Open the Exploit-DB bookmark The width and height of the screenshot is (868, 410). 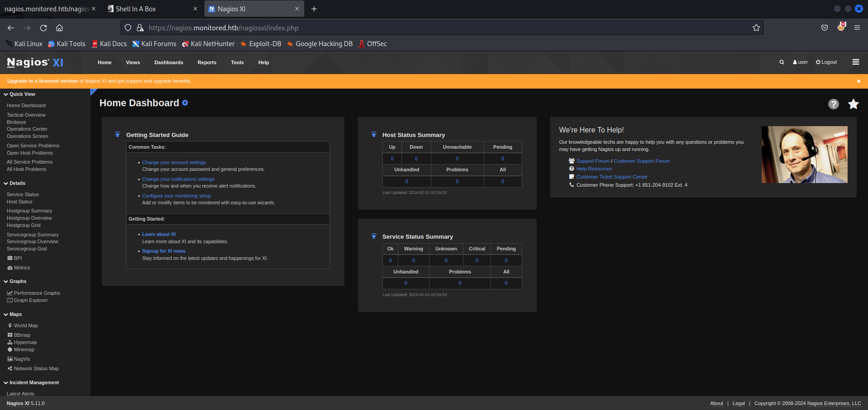(261, 44)
